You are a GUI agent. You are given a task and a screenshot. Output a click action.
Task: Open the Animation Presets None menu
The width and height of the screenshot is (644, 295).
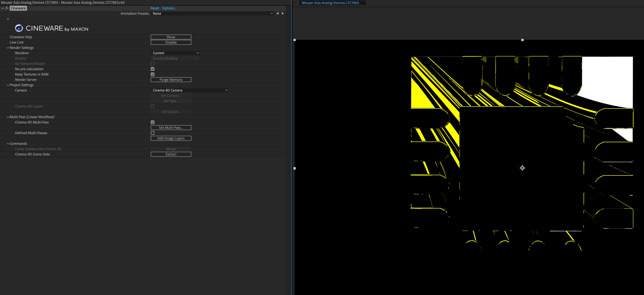(213, 13)
